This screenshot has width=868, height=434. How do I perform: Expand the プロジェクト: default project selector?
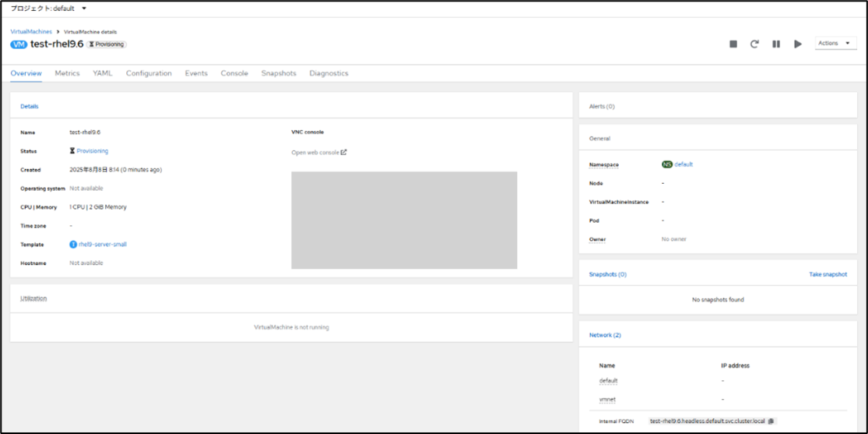(48, 9)
